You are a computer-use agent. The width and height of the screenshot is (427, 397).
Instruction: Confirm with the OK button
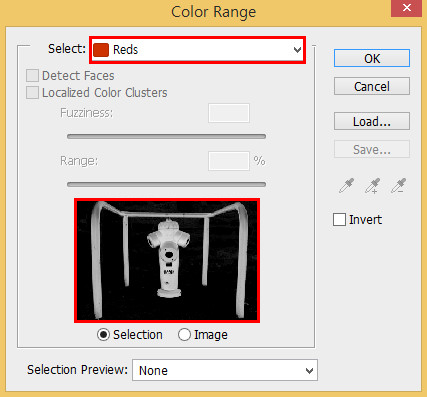coord(372,58)
